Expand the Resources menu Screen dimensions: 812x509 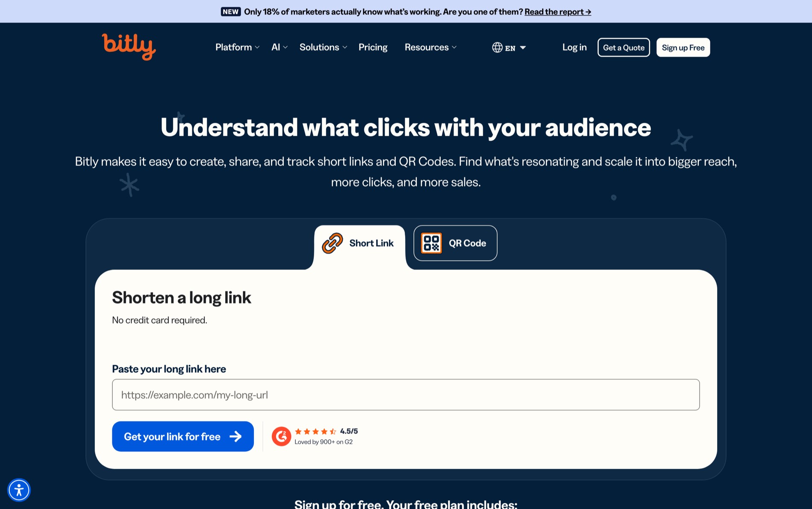coord(431,47)
